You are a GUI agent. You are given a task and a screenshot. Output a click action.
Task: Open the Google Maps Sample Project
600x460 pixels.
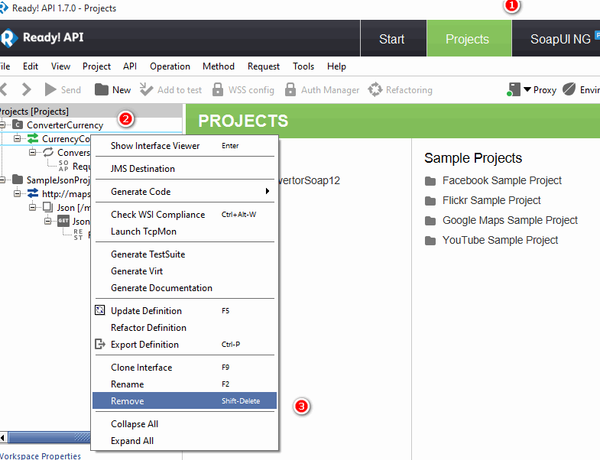[510, 220]
